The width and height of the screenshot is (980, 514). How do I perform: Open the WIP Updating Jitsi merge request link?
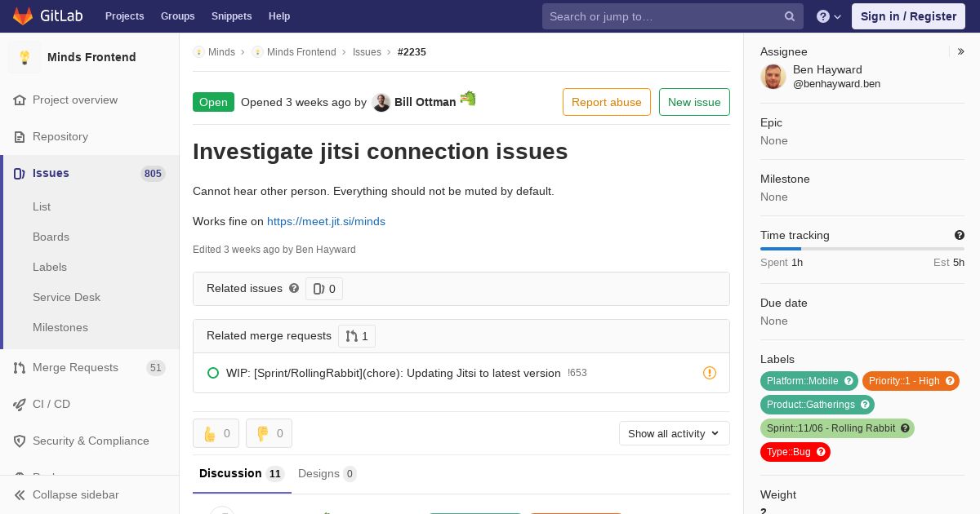pyautogui.click(x=394, y=373)
